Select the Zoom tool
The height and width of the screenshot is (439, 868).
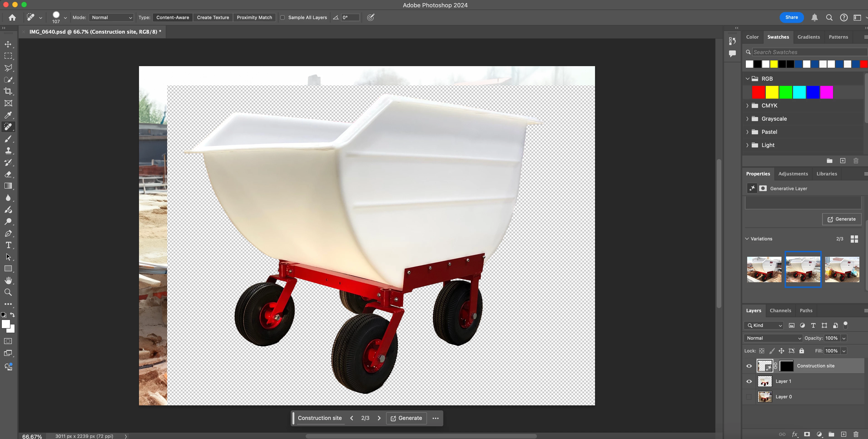point(8,292)
